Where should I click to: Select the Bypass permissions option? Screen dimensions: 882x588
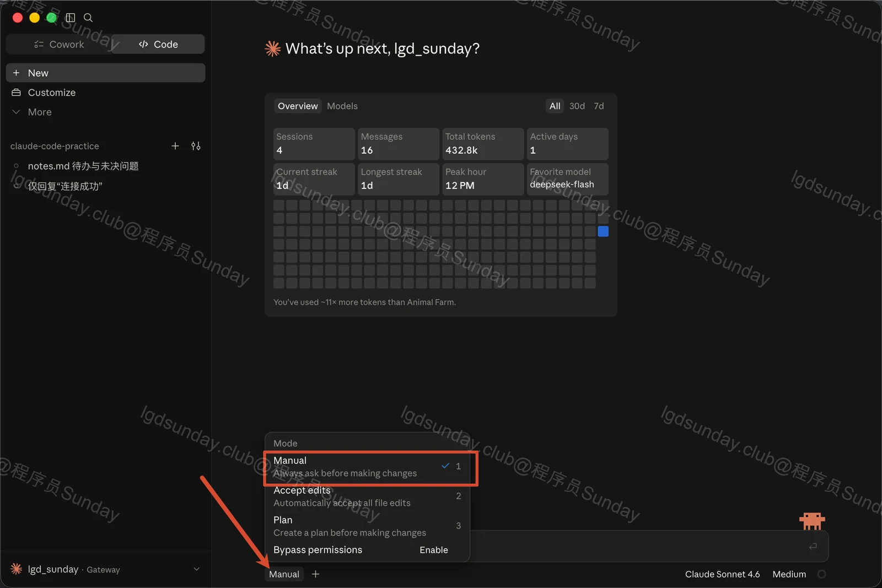(318, 550)
